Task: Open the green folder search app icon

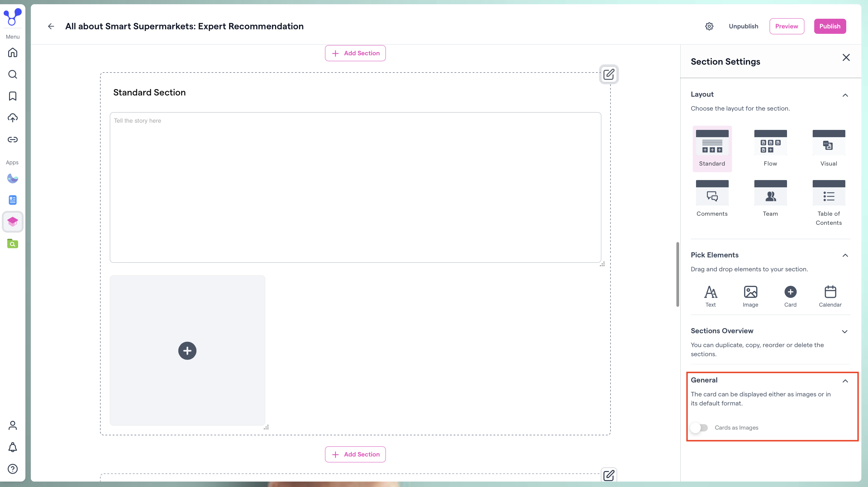Action: coord(12,243)
